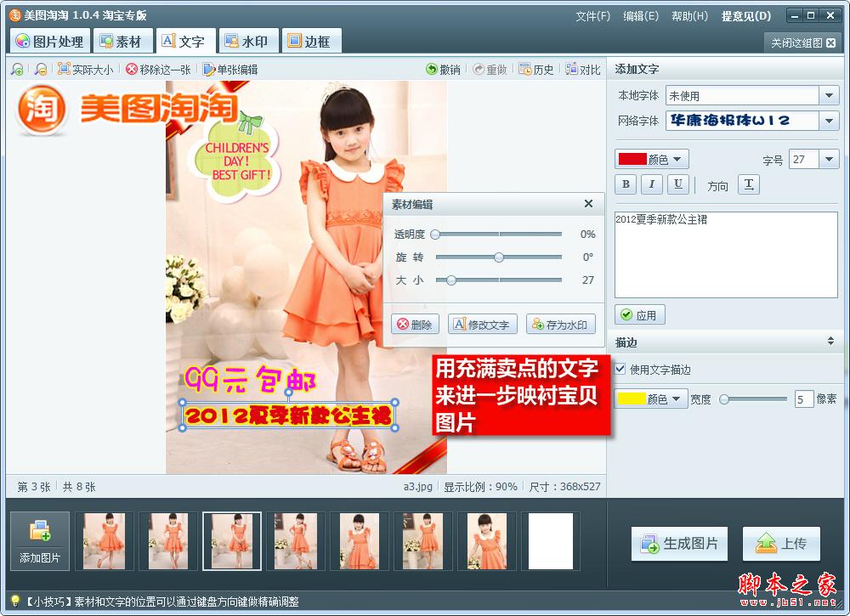Click the display ratio text 显示比例:90%
850x616 pixels.
pos(480,487)
